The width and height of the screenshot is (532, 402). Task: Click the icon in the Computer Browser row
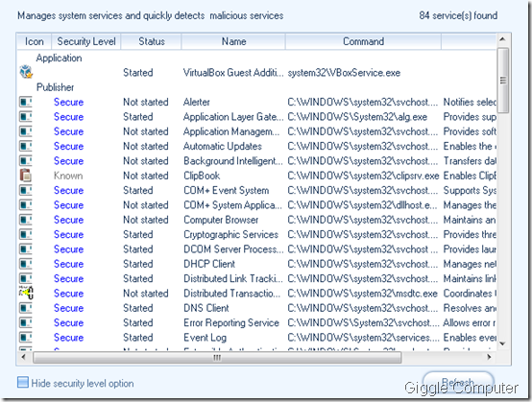click(x=25, y=220)
